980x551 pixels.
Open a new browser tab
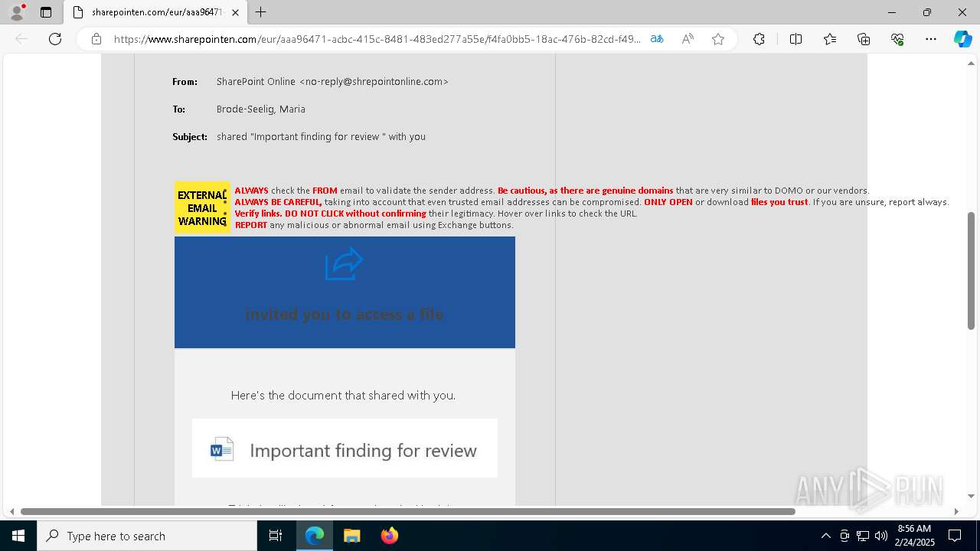(261, 12)
